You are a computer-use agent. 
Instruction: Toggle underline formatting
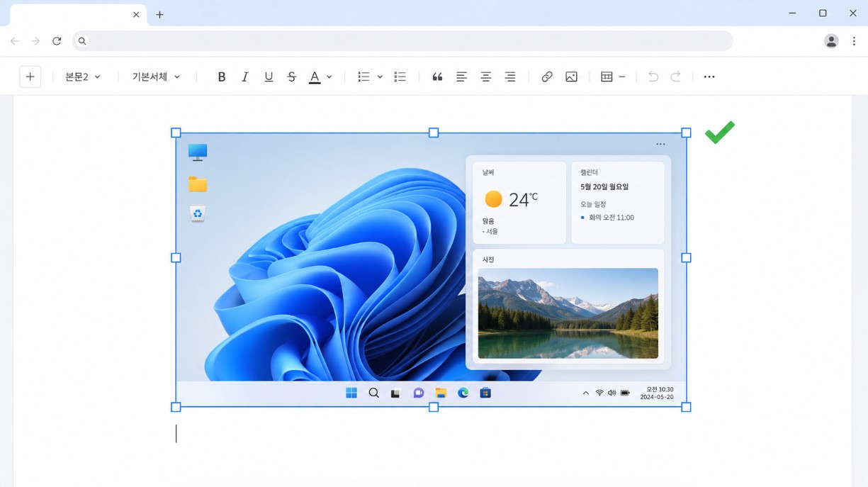(x=269, y=77)
